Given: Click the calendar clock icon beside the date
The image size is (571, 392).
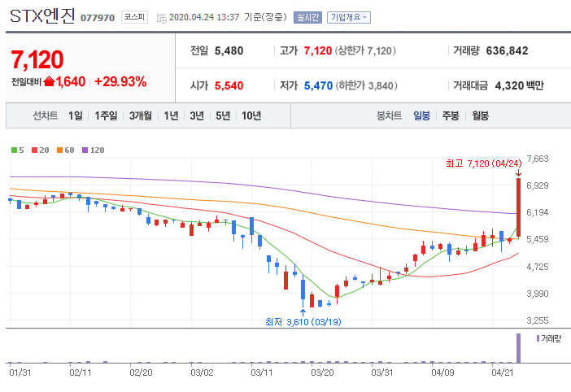Looking at the screenshot, I should (161, 18).
